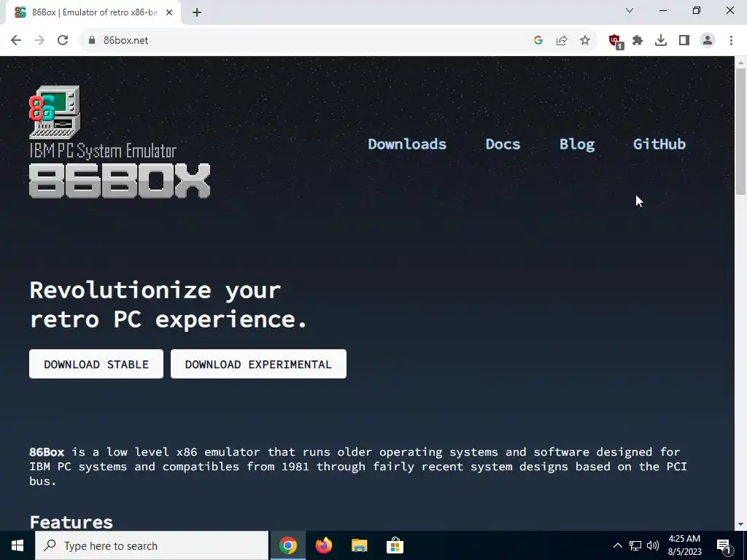This screenshot has width=747, height=560.
Task: Click the taskbar search box
Action: 152,545
